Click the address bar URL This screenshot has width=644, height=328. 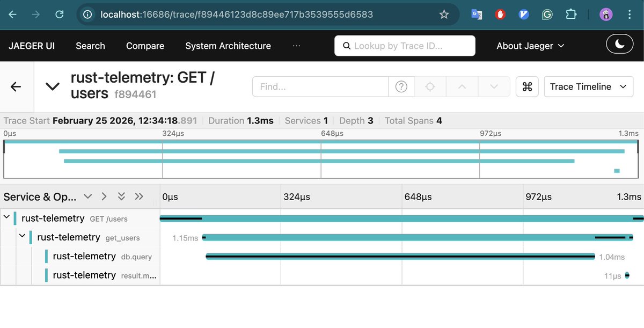(x=237, y=14)
